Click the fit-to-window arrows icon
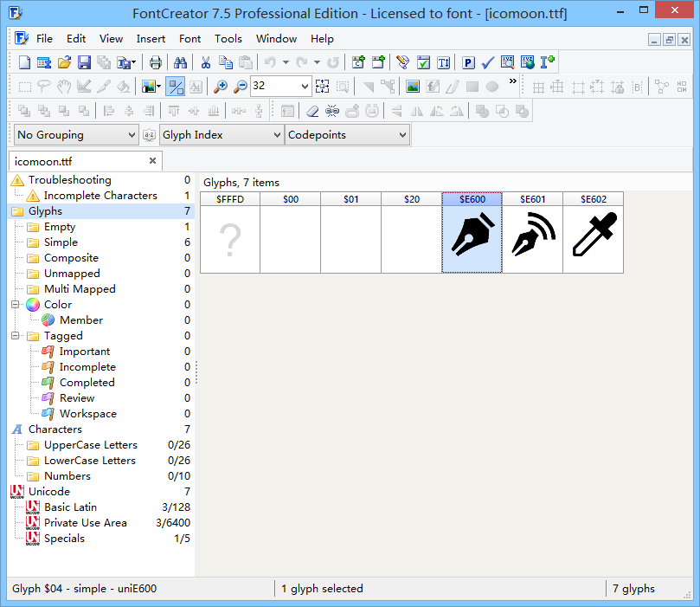 click(x=323, y=87)
